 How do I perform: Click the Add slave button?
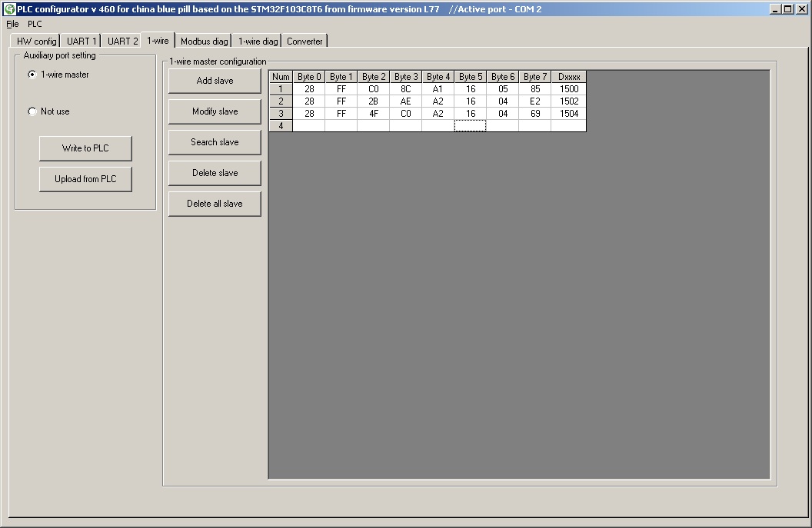(215, 81)
